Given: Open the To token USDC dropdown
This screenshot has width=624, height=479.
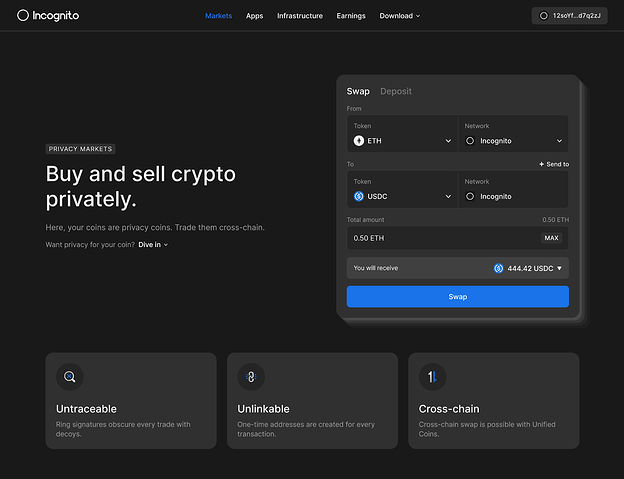Looking at the screenshot, I should click(x=402, y=189).
